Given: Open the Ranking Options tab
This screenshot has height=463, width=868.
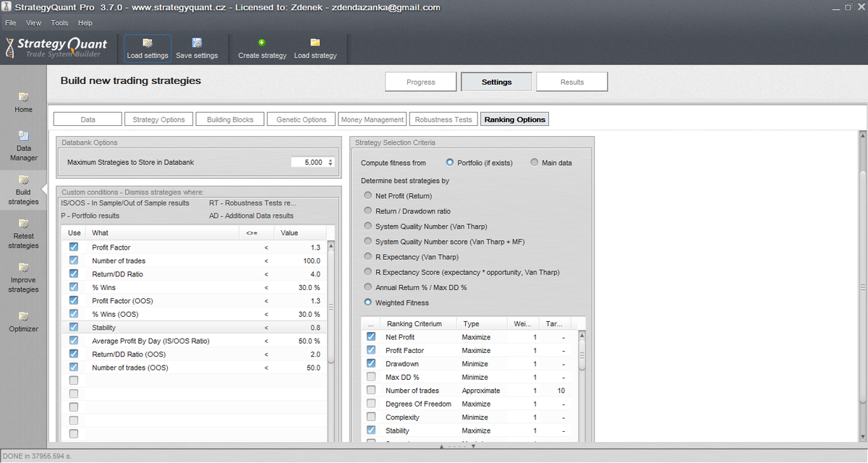Looking at the screenshot, I should (514, 119).
